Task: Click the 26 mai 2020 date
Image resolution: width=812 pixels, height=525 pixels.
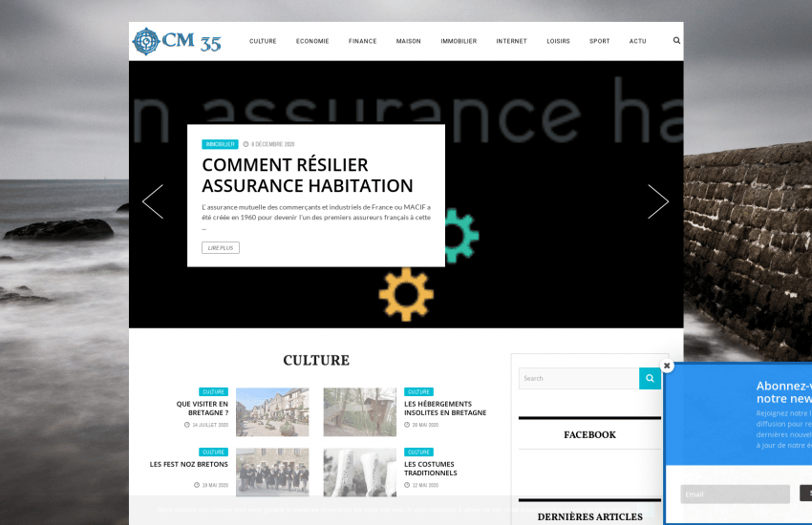Action: point(421,425)
